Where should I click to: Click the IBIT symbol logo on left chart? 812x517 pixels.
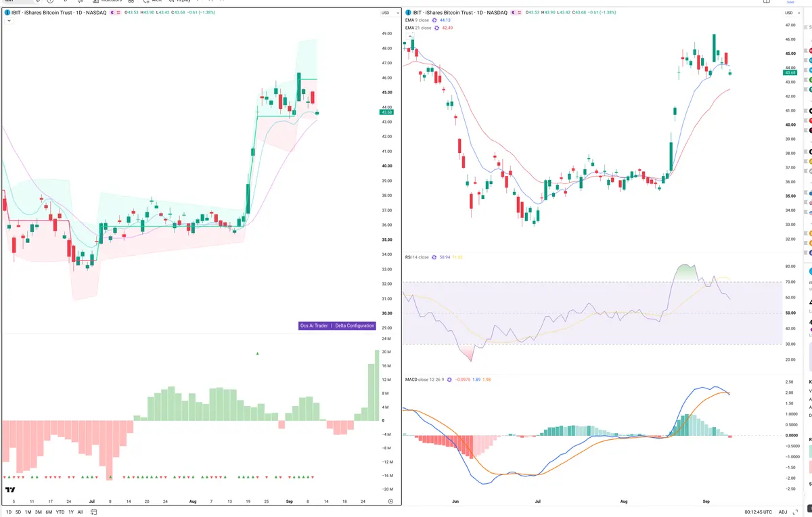click(7, 12)
